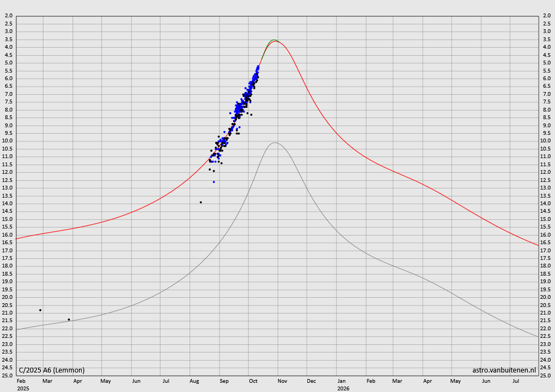This screenshot has width=555, height=392.
Task: Click the Nov label on the time axis
Action: point(282,381)
